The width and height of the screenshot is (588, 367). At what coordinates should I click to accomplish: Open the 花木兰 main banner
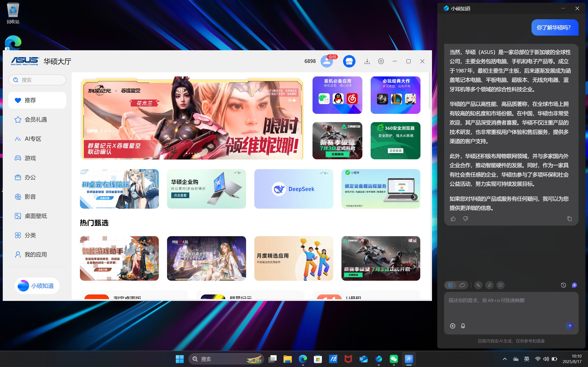[192, 118]
